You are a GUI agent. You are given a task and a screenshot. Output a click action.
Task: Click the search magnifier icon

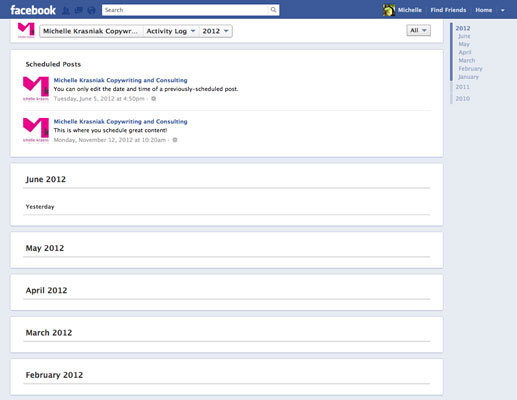point(273,10)
